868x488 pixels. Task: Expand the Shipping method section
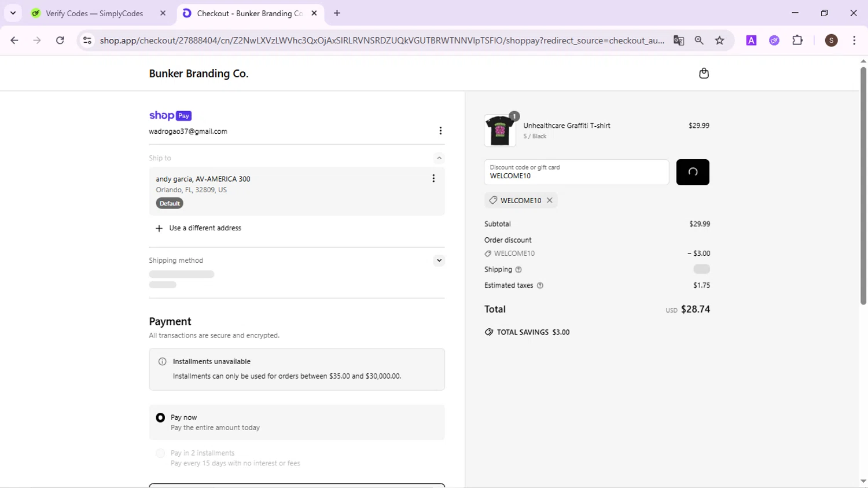439,260
